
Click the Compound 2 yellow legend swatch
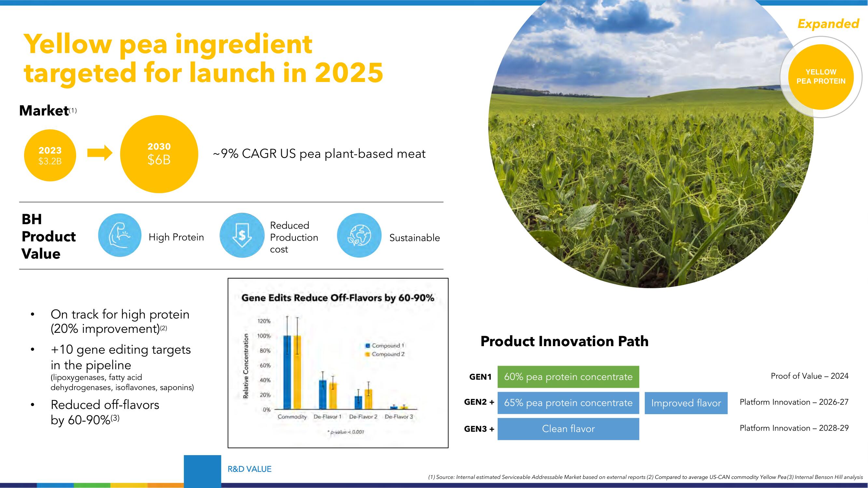(368, 354)
